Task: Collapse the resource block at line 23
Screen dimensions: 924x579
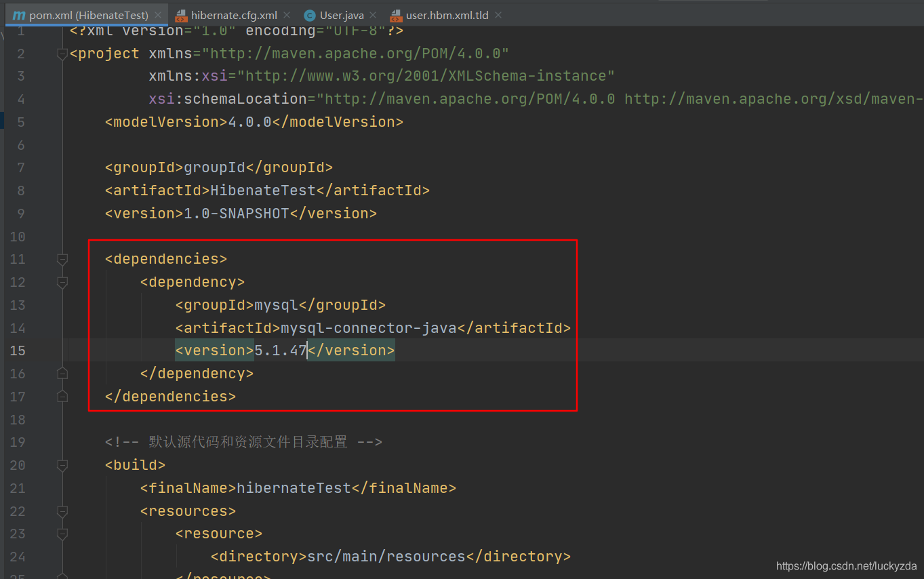Action: pyautogui.click(x=62, y=534)
